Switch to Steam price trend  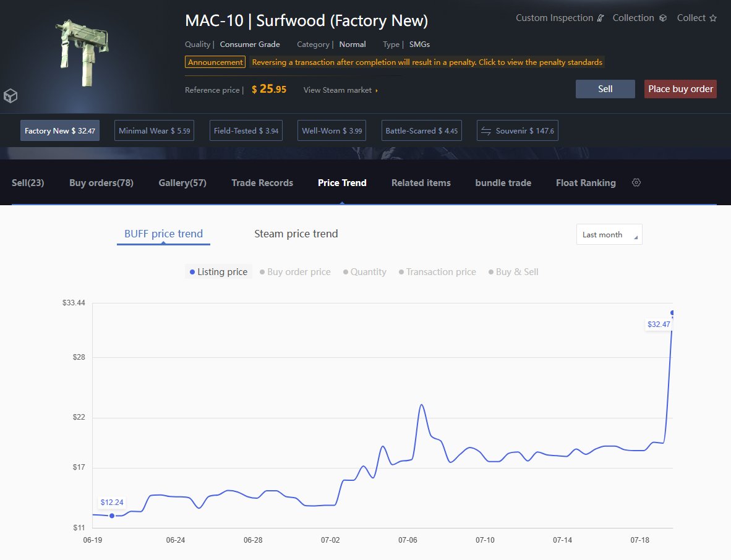point(296,234)
